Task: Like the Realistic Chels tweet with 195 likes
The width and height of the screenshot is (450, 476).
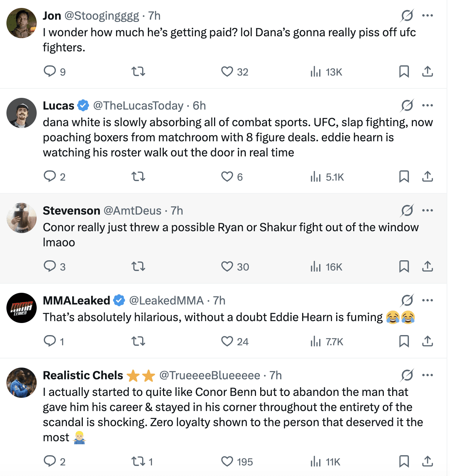Action: tap(227, 461)
